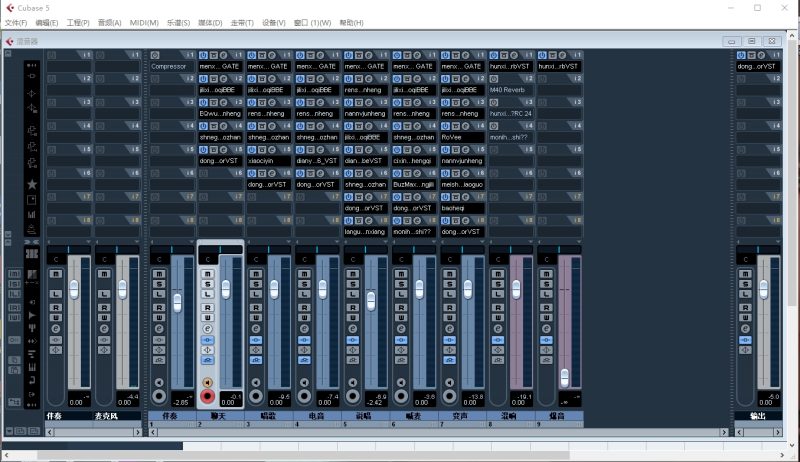800x462 pixels.
Task: Click the volume fader handle of 爆音 channel
Action: click(564, 378)
